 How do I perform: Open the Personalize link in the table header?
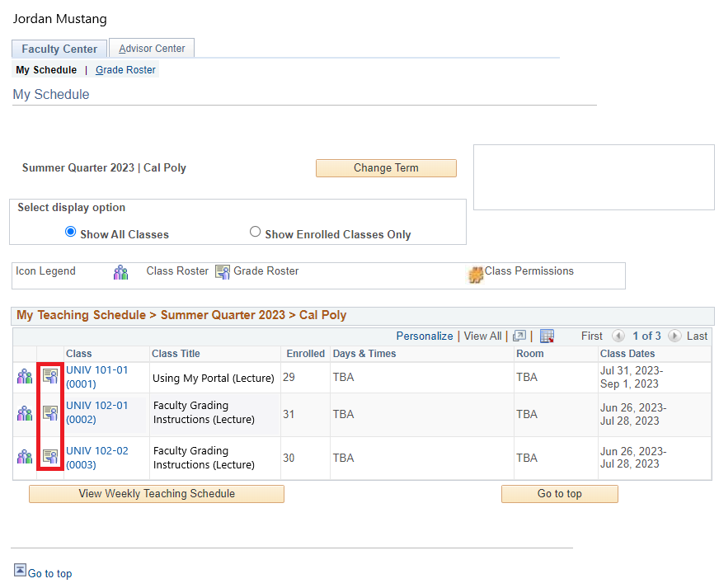424,336
